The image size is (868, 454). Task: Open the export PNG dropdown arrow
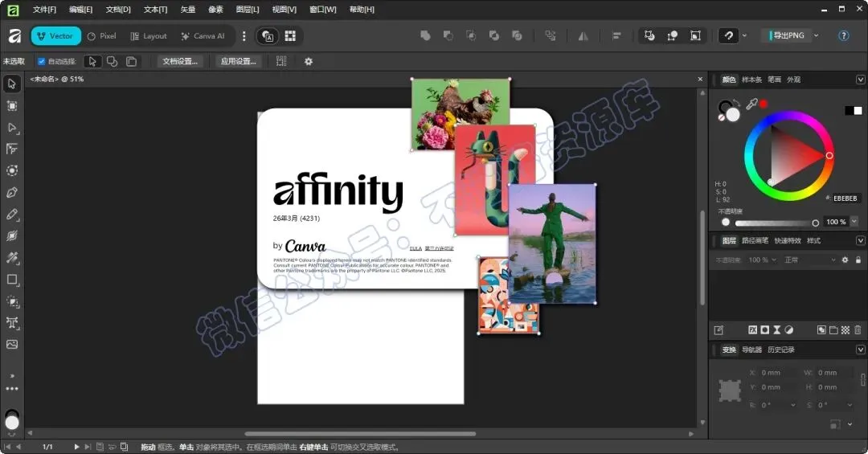(x=816, y=36)
